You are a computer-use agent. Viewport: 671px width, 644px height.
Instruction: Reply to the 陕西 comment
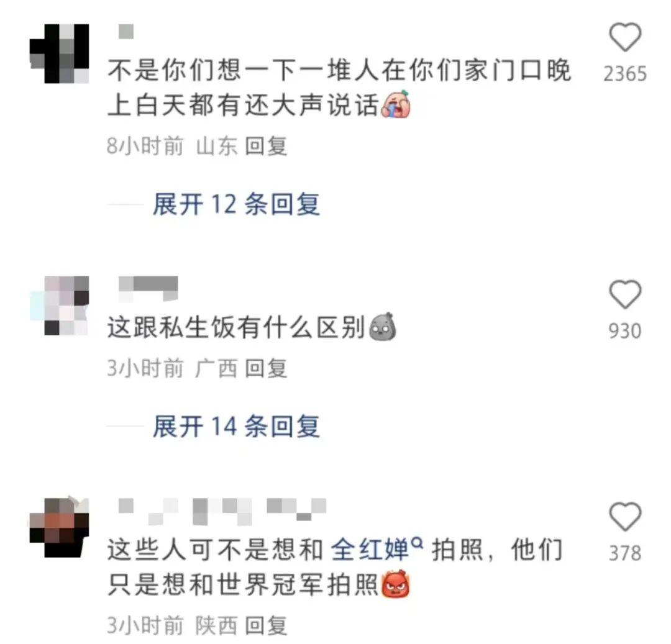pyautogui.click(x=266, y=626)
